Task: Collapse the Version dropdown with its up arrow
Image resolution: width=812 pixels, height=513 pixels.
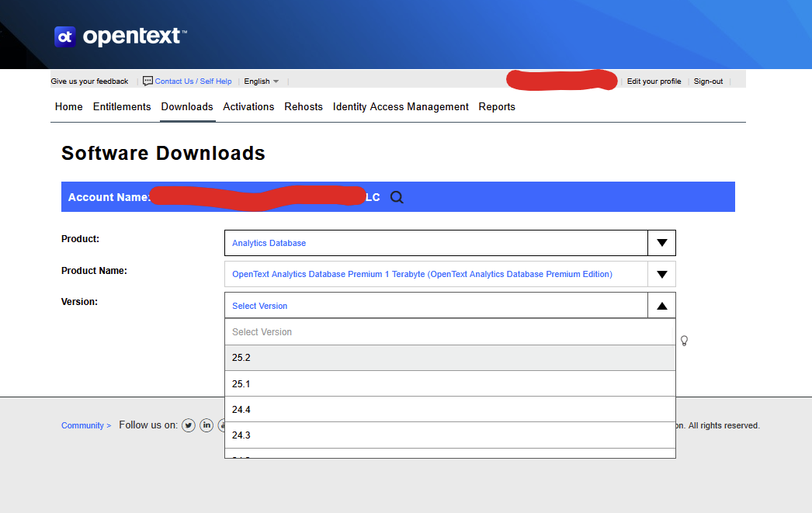Action: (661, 305)
